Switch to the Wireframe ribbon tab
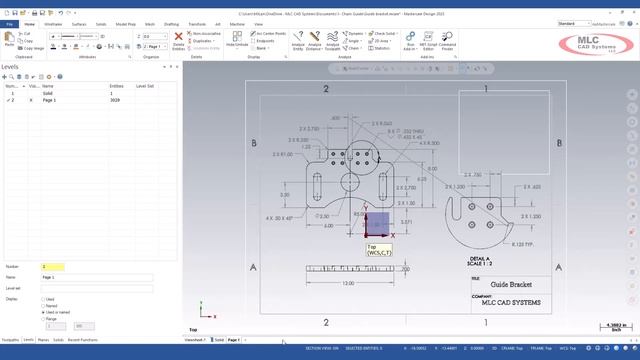This screenshot has width=640, height=360. point(53,24)
